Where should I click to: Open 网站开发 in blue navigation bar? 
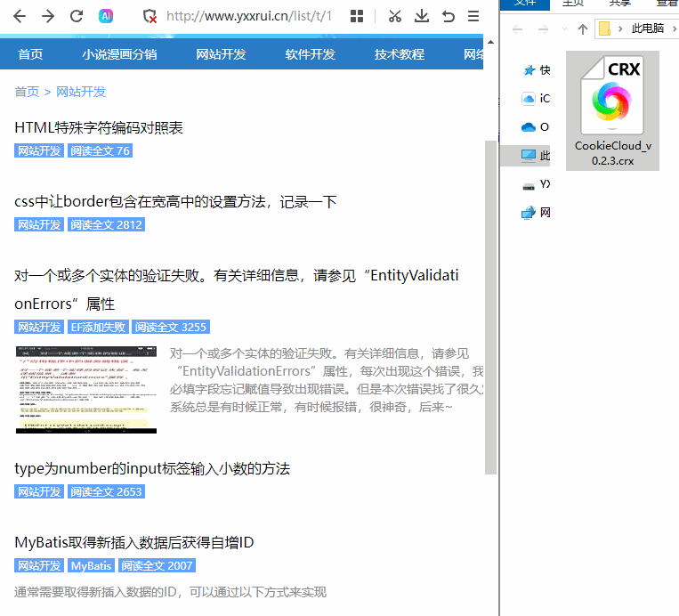pos(221,54)
